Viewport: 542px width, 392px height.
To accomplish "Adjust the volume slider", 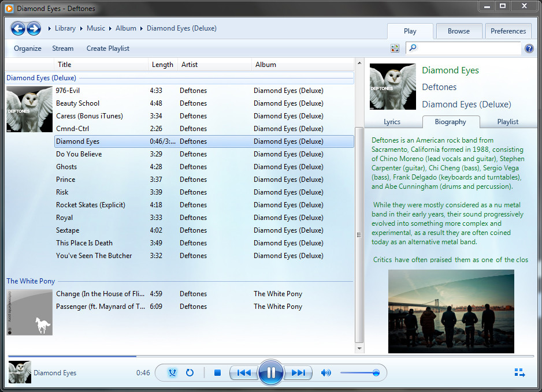I will click(360, 372).
